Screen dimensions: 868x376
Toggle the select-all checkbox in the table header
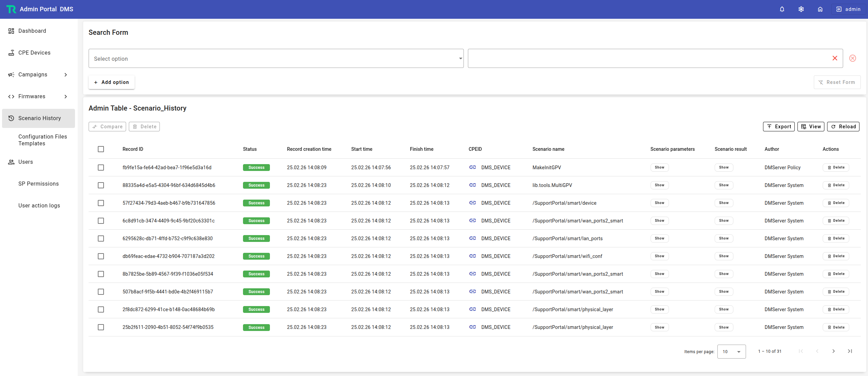(101, 149)
